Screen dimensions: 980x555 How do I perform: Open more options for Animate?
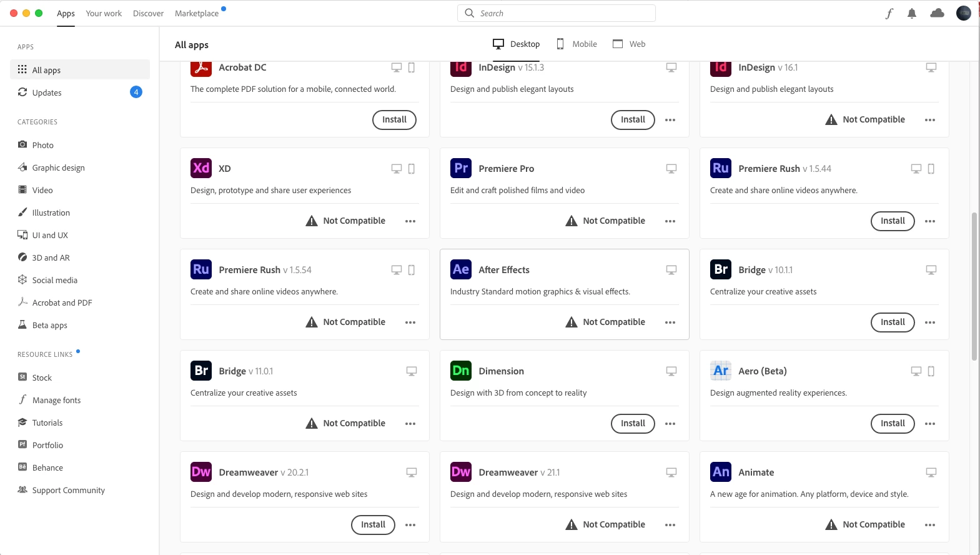click(930, 525)
